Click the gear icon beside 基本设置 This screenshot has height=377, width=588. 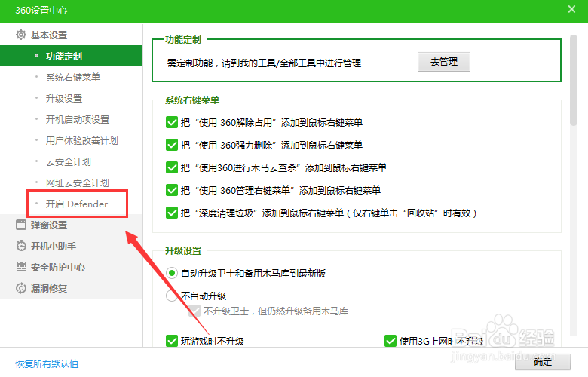tap(21, 35)
